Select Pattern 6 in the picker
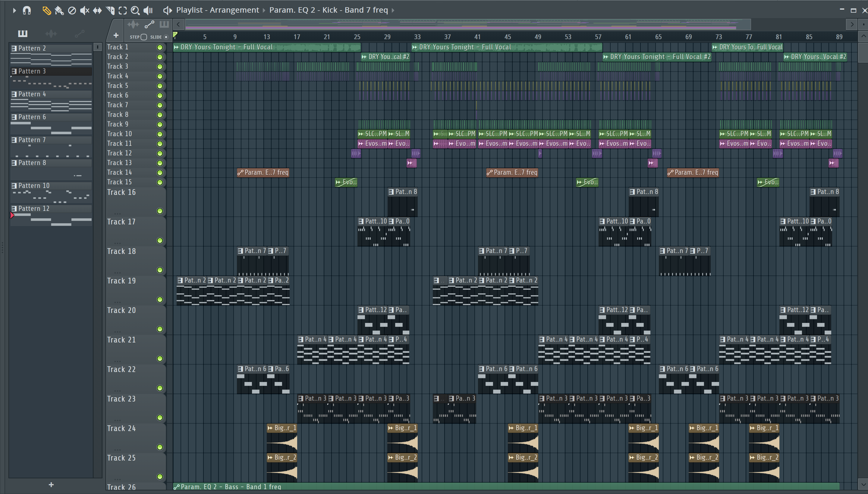 coord(51,123)
